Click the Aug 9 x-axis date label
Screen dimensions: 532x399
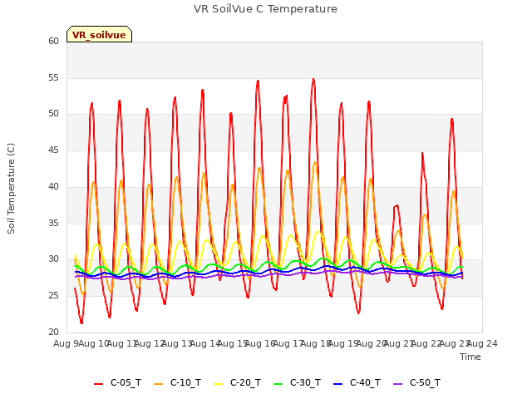click(66, 343)
